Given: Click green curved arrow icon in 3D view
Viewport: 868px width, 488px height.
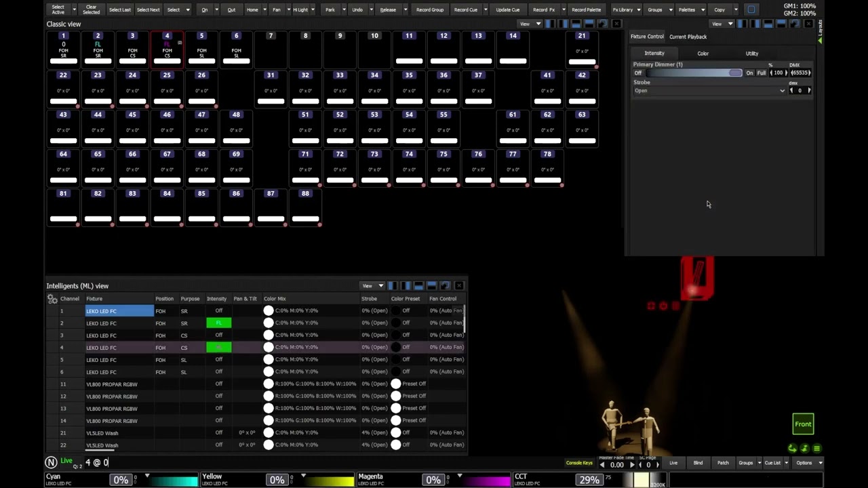Looking at the screenshot, I should click(x=792, y=448).
